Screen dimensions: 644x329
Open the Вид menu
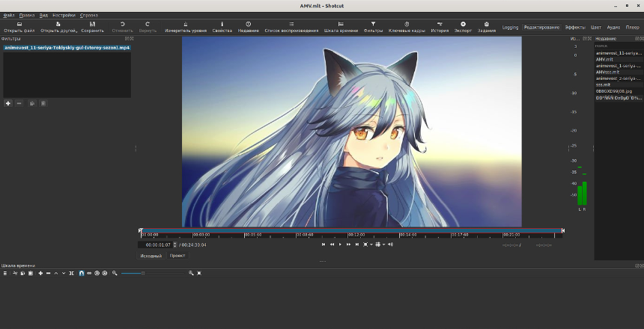[x=43, y=15]
